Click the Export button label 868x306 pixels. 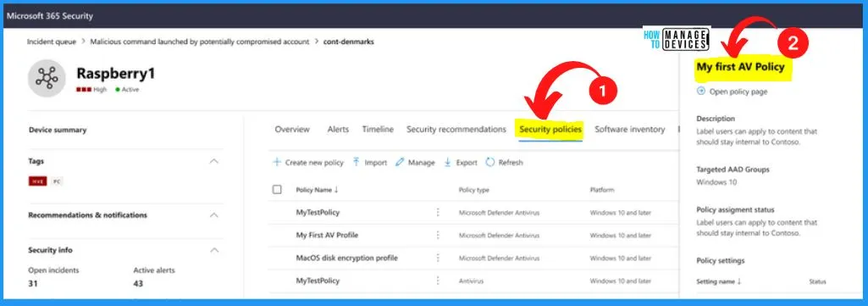(467, 163)
